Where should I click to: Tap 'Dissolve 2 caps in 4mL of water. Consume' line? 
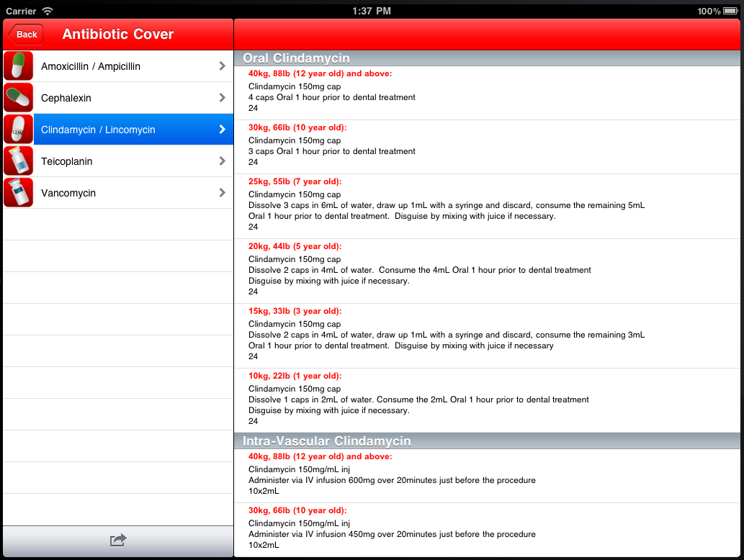click(420, 270)
